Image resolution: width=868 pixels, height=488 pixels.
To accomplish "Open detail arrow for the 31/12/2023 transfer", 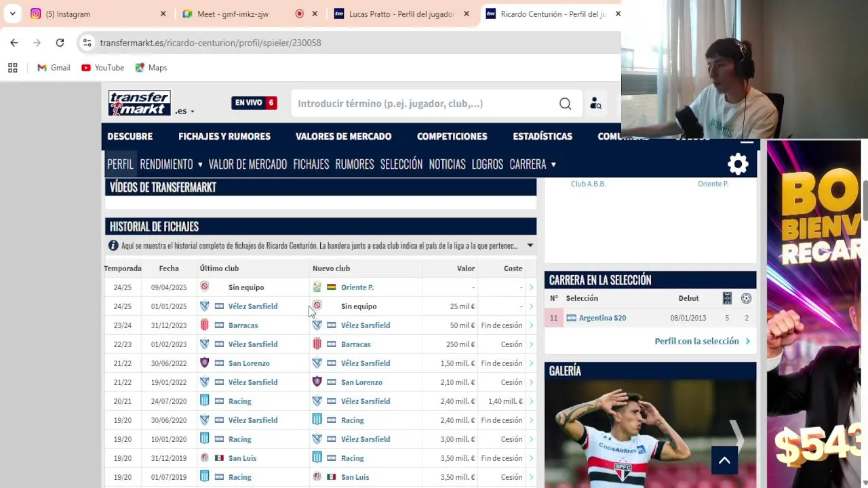I will click(x=531, y=325).
